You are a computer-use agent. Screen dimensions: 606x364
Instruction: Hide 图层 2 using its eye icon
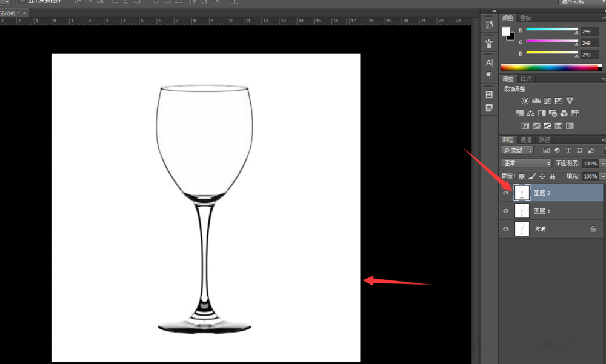[506, 193]
